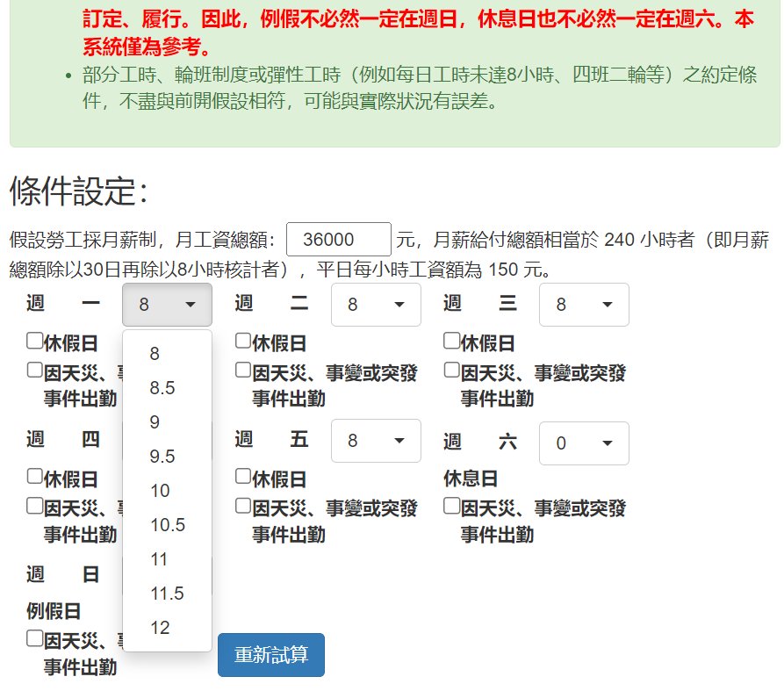The height and width of the screenshot is (691, 784).
Task: Check 因天災 checkbox for 週三
Action: (x=451, y=370)
